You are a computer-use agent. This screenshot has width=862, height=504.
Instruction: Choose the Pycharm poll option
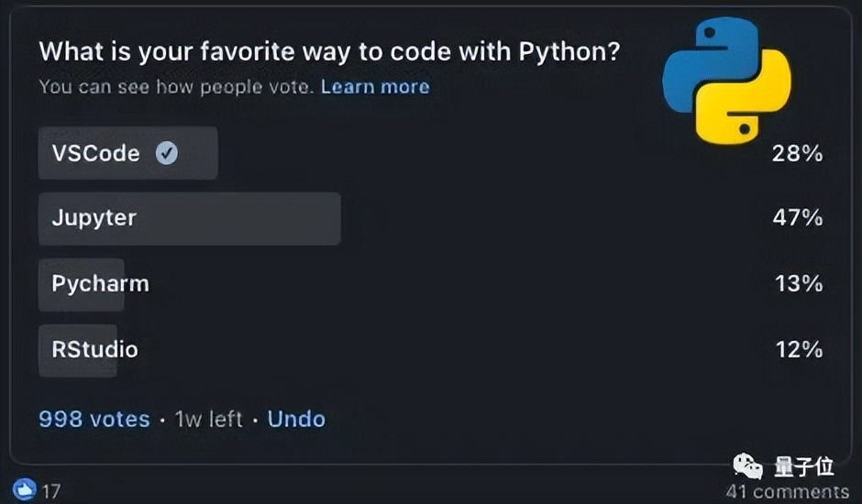click(100, 284)
